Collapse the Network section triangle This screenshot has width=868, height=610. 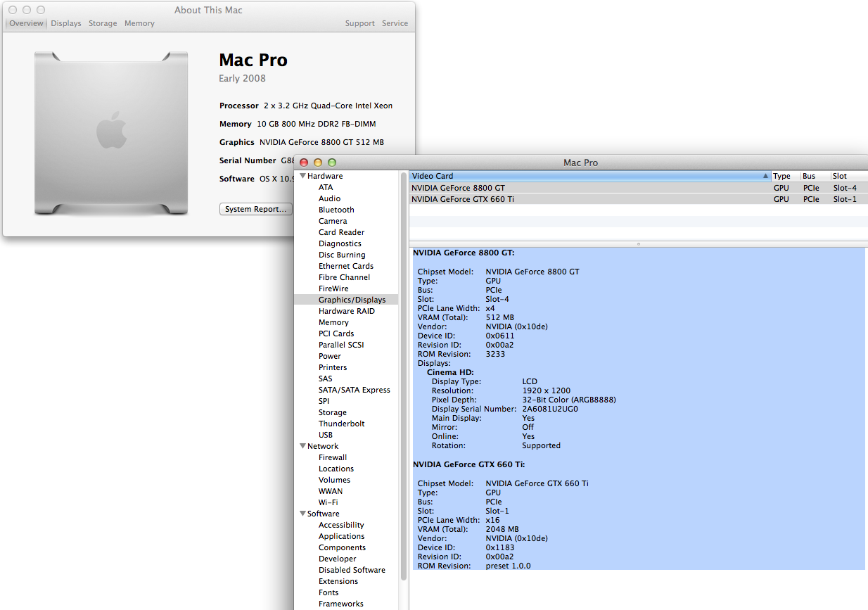302,446
